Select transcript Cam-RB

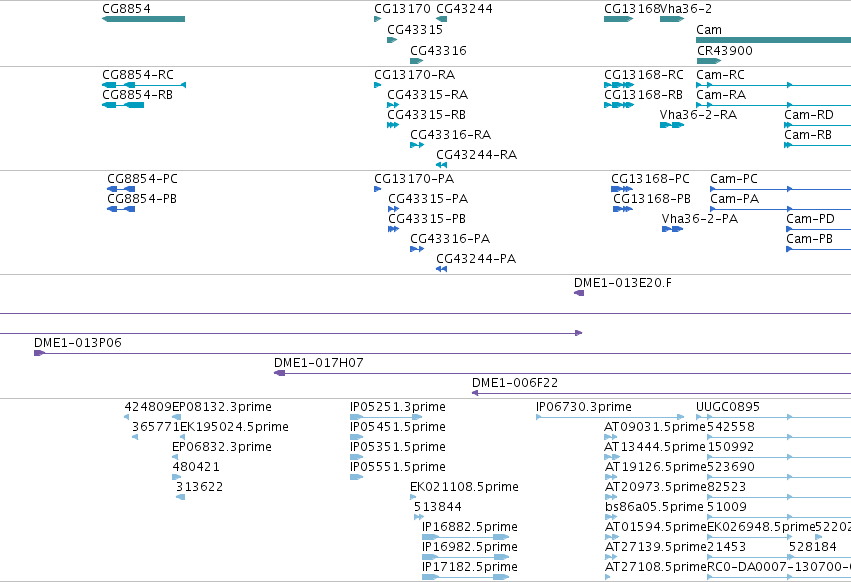tap(808, 135)
